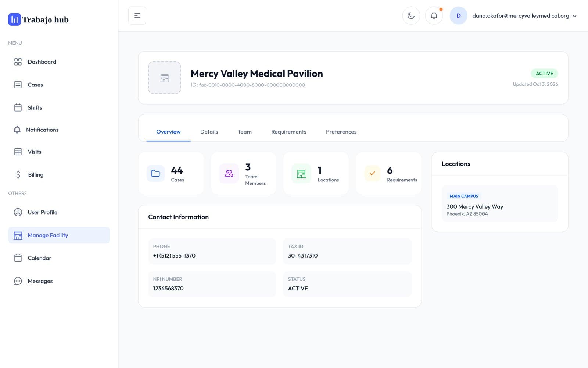
Task: Open the Team tab
Action: [245, 132]
